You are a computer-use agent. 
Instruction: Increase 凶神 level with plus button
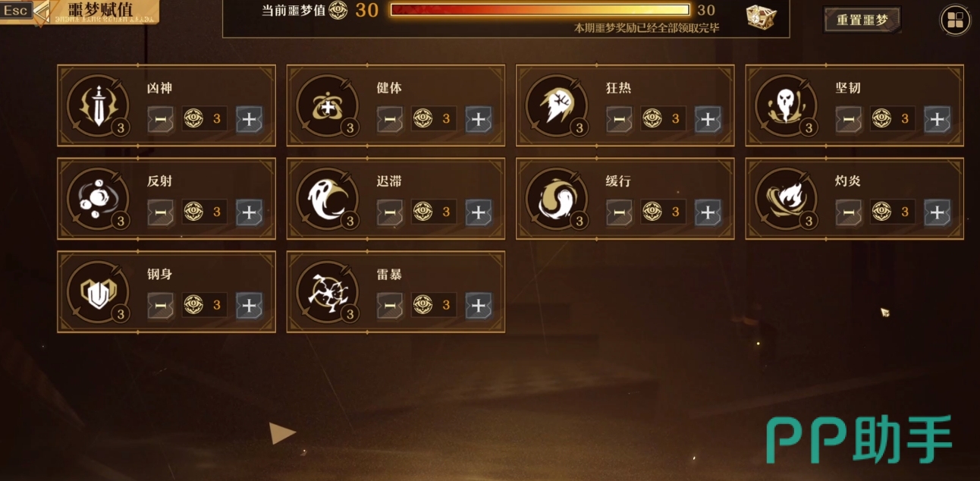249,119
